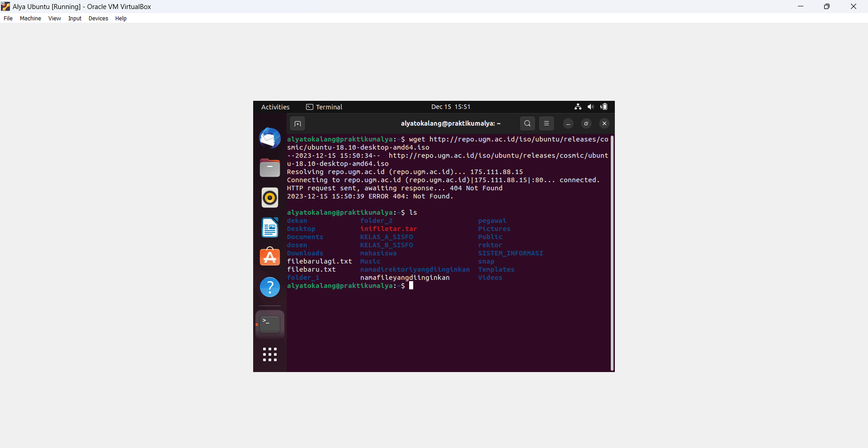
Task: Click the namadirektoriyangdiinginkan directory name
Action: (415, 269)
